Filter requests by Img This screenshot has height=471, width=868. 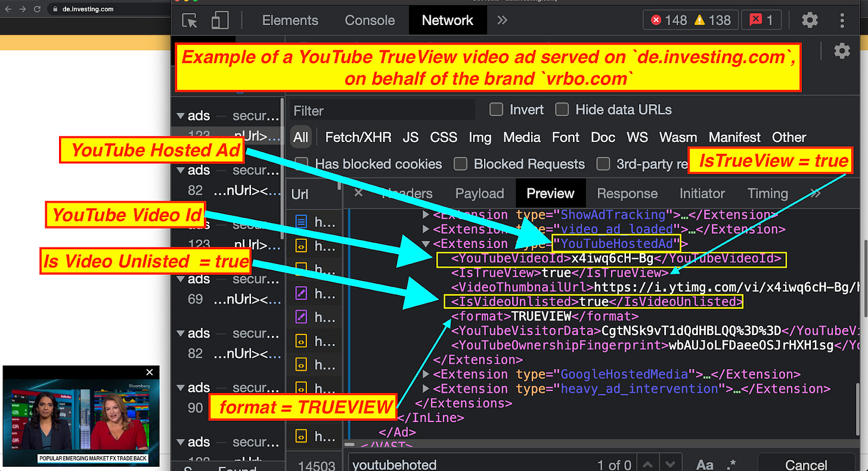[480, 137]
